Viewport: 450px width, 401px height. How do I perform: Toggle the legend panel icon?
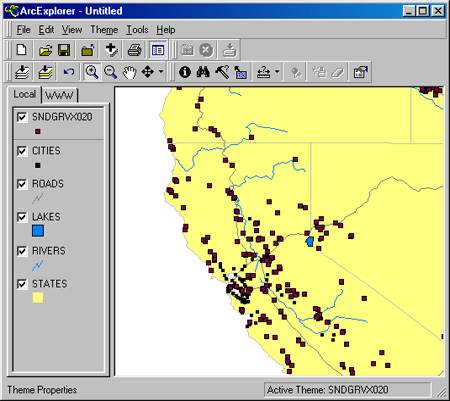point(157,50)
